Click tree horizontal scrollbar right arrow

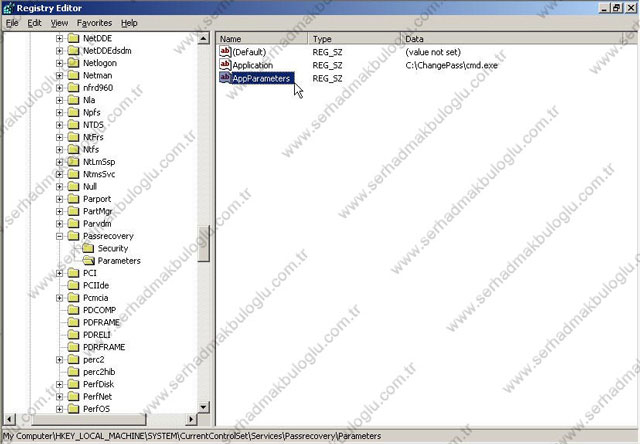click(191, 419)
